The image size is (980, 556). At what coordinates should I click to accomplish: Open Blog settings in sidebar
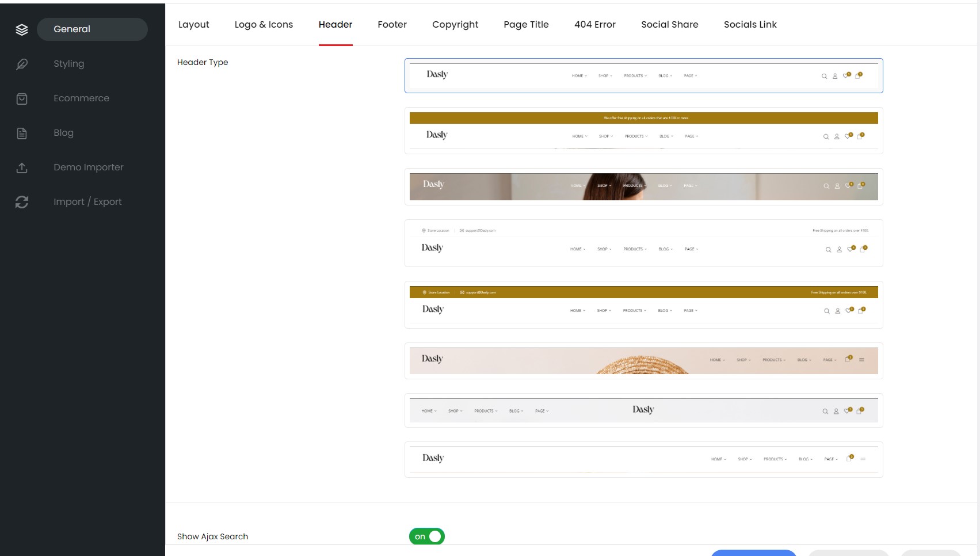(63, 133)
